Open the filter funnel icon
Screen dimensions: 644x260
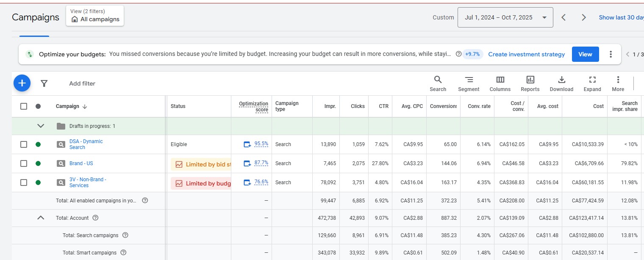[x=44, y=83]
